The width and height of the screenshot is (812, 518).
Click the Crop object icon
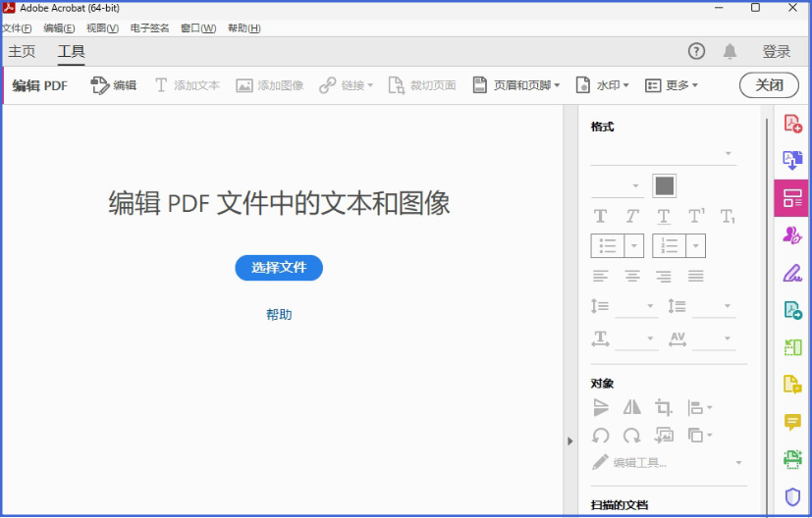tap(664, 407)
